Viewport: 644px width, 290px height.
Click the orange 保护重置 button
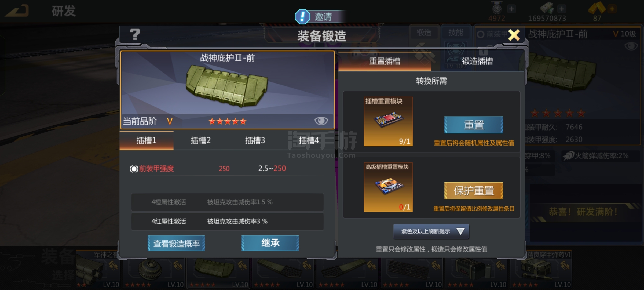[x=474, y=191]
